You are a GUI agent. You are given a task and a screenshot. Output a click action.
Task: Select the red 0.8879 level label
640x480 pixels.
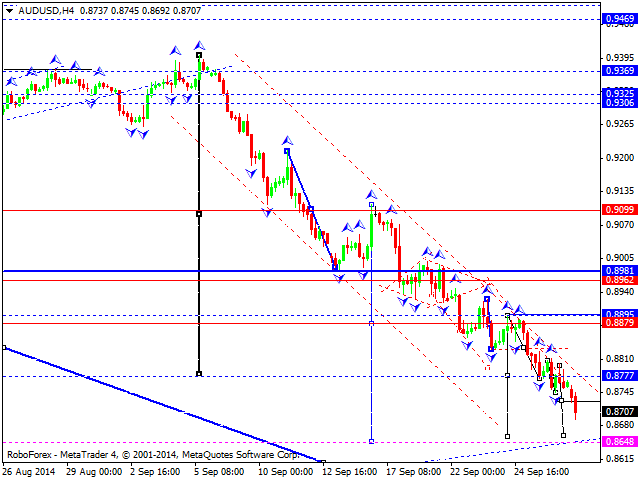[620, 323]
